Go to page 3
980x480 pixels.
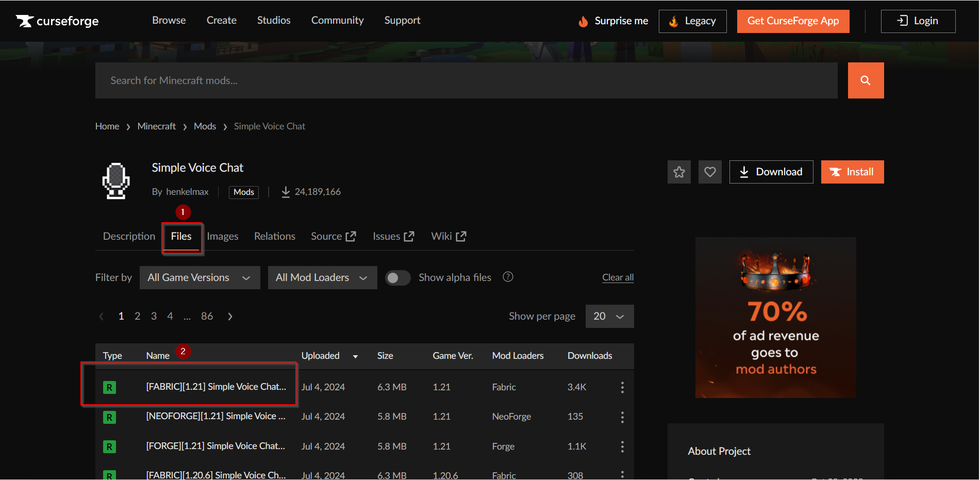pos(154,316)
